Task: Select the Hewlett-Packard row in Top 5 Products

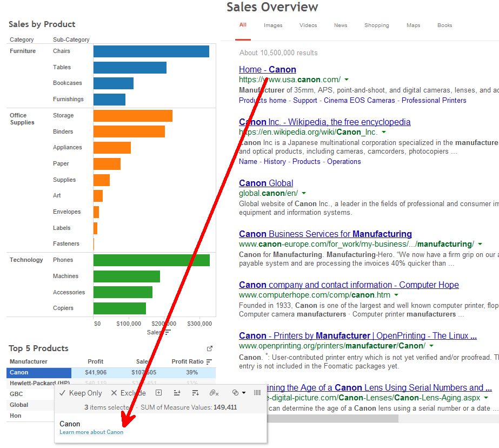Action: pyautogui.click(x=38, y=383)
